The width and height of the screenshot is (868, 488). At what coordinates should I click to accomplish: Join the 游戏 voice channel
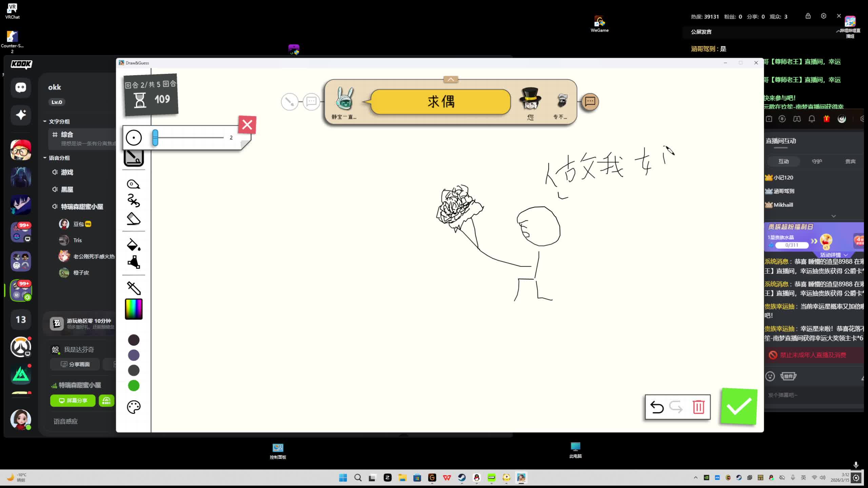click(x=67, y=172)
